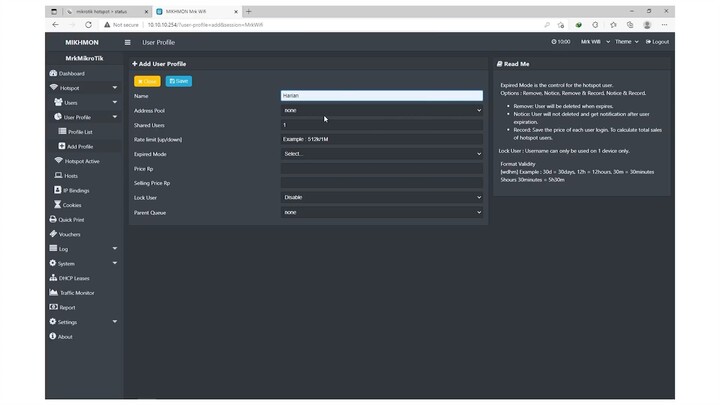Click the browser back arrow

coord(56,25)
